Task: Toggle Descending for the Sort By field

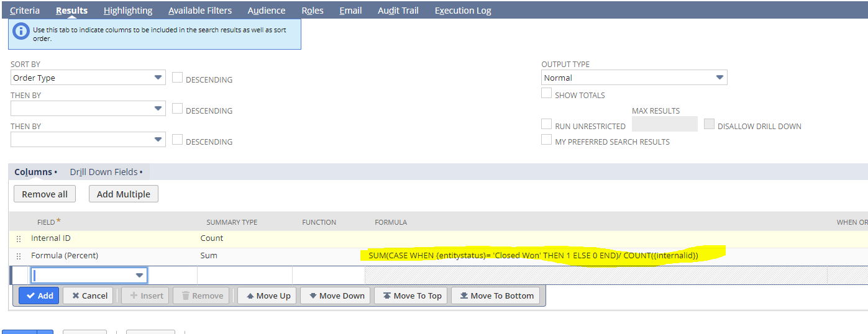Action: pos(177,78)
